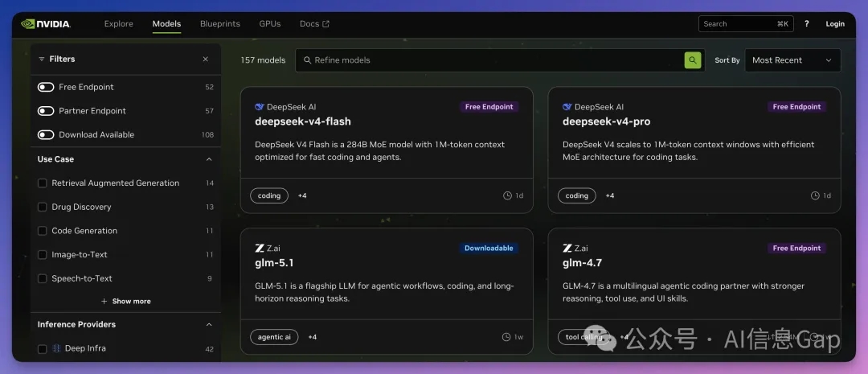868x374 pixels.
Task: Check the Image-to-Text filter
Action: [42, 254]
